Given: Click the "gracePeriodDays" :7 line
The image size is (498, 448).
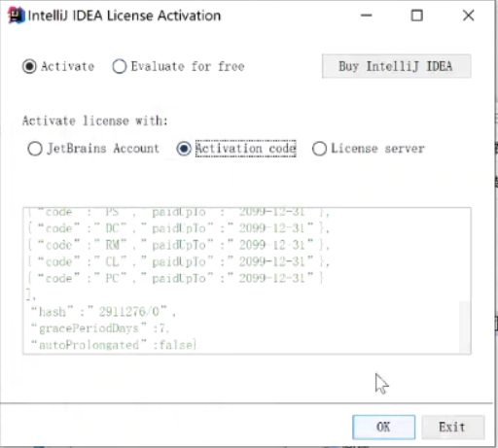Looking at the screenshot, I should [x=99, y=328].
